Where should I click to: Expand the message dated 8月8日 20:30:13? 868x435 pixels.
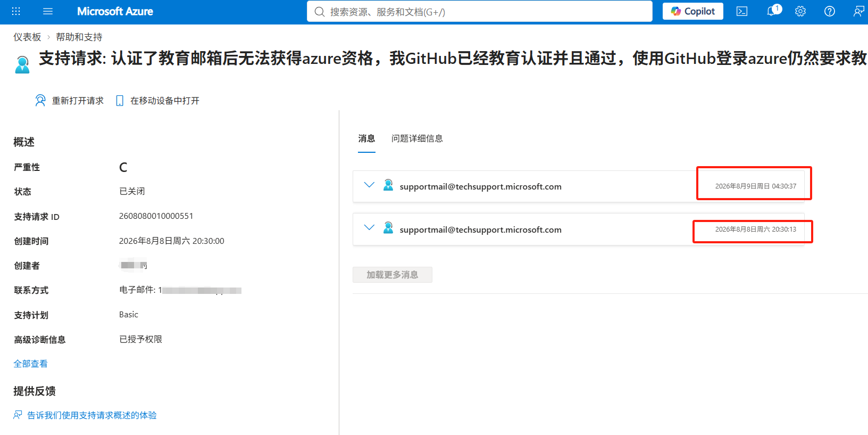[x=369, y=227]
